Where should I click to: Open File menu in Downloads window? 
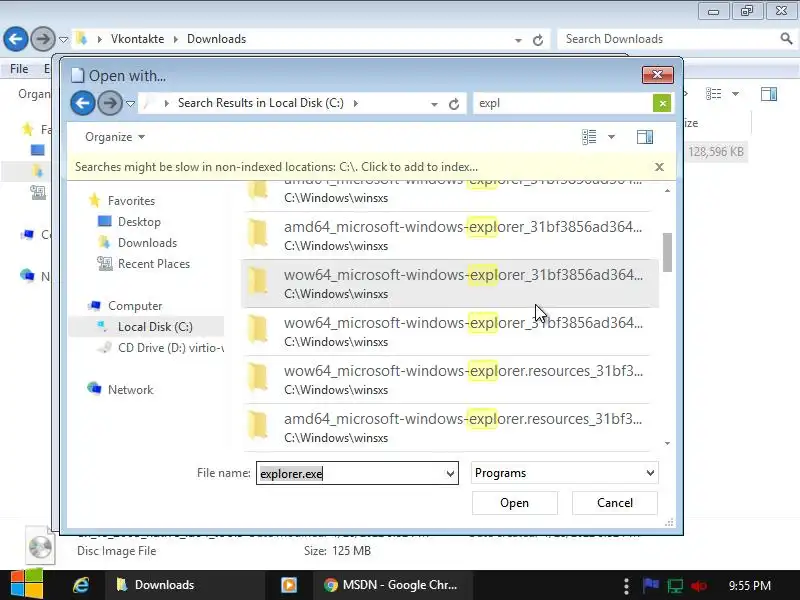click(x=19, y=68)
